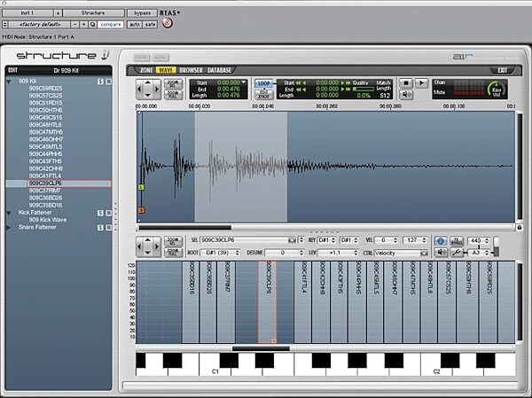Switch to the ZONE tab
The height and width of the screenshot is (398, 532).
146,70
